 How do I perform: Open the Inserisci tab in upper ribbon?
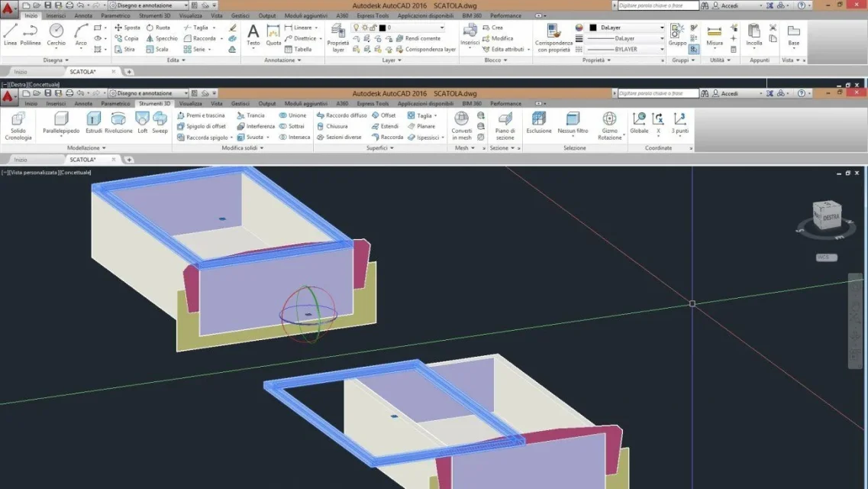[x=56, y=16]
